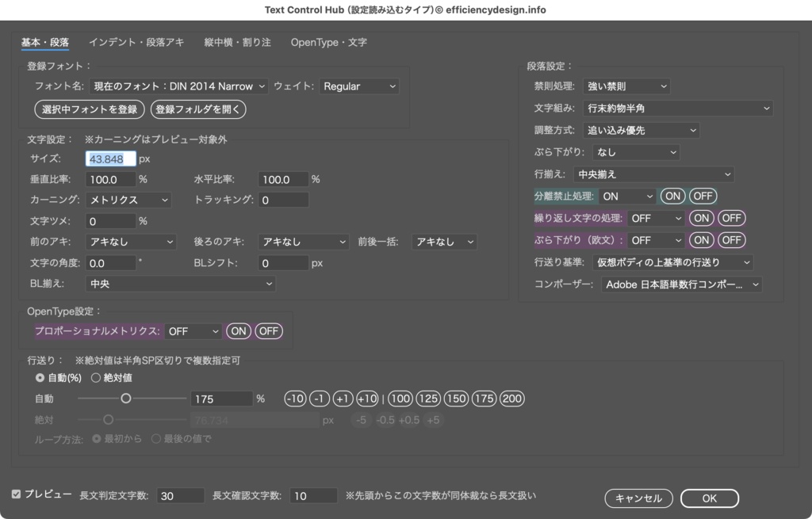Image resolution: width=812 pixels, height=519 pixels.
Task: Click the キャンセル button
Action: (x=638, y=498)
